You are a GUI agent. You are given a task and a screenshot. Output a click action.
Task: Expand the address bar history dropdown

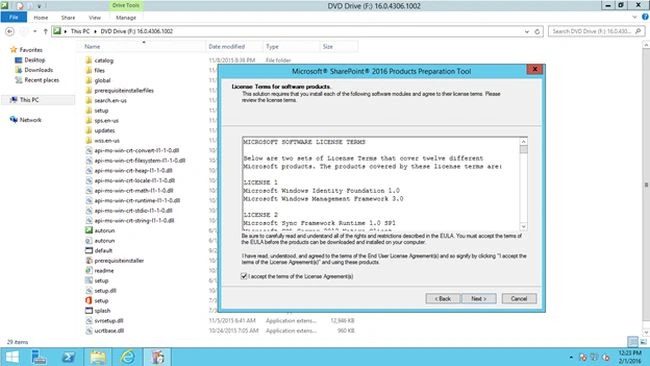[526, 32]
